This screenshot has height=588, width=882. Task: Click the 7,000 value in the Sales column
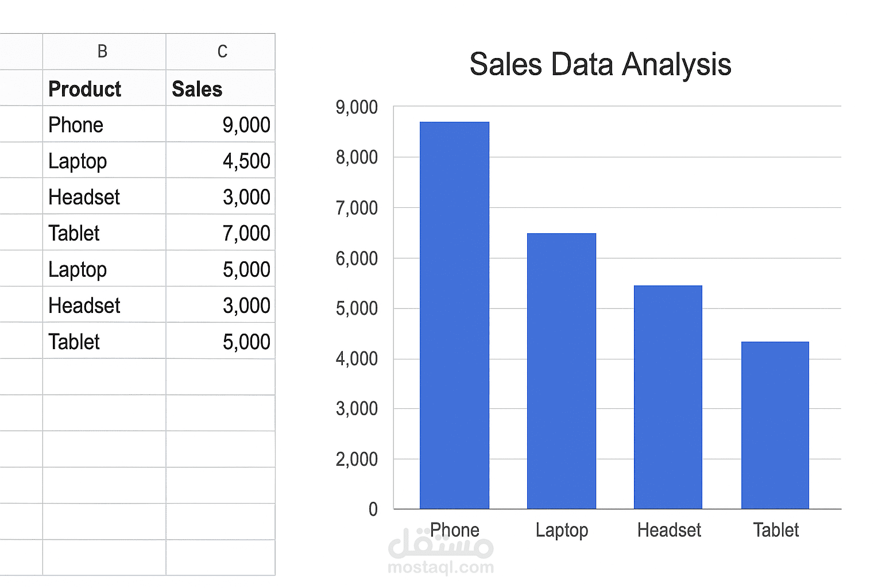click(246, 234)
